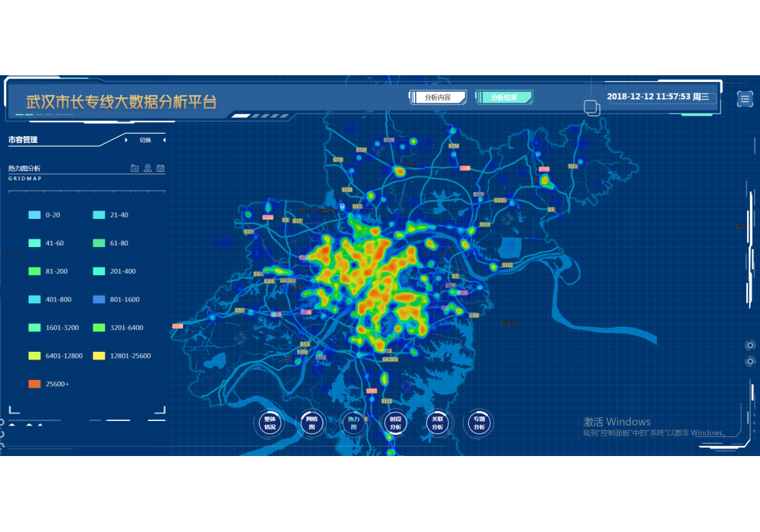The image size is (760, 532).
Task: Click the folder icon beside 热力图分析
Action: pos(135,168)
